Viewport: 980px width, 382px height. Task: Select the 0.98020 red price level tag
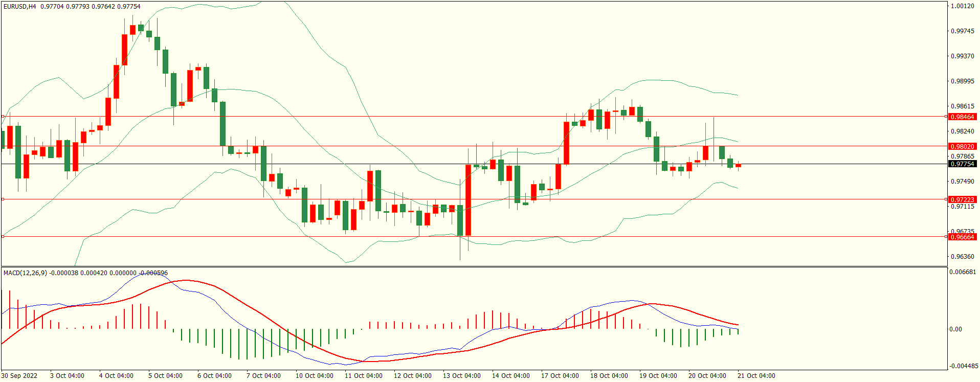962,147
